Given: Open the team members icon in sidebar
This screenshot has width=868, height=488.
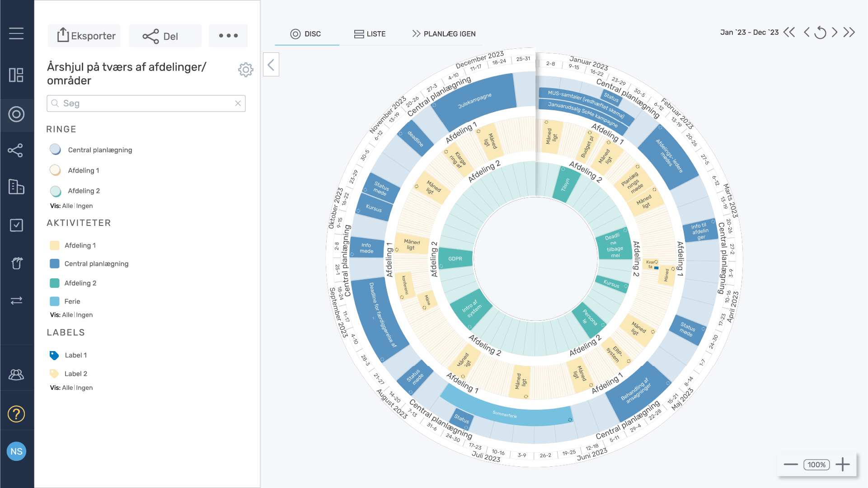Looking at the screenshot, I should tap(16, 375).
